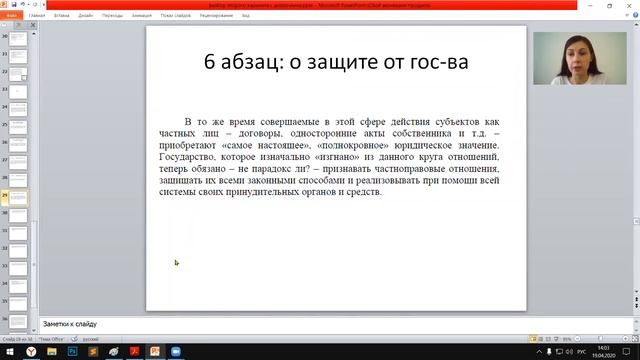Click the spell check icon in the status bar
The height and width of the screenshot is (360, 640).
pyautogui.click(x=74, y=339)
